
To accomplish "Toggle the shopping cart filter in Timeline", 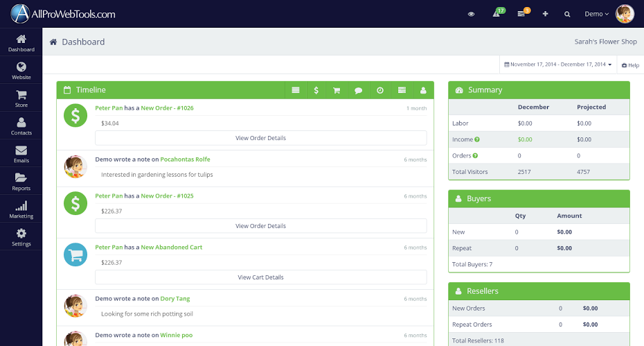I will [x=337, y=90].
